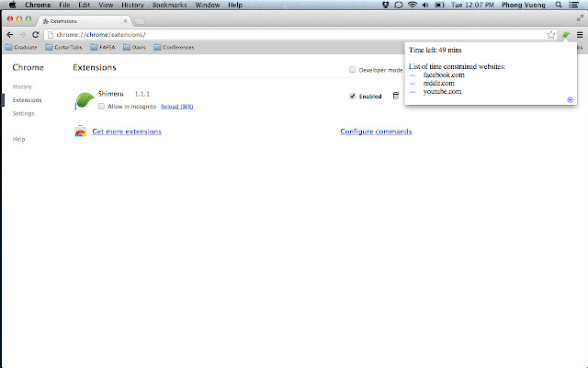Remove Shimeru with the trash can icon
The width and height of the screenshot is (588, 368).
coord(396,96)
